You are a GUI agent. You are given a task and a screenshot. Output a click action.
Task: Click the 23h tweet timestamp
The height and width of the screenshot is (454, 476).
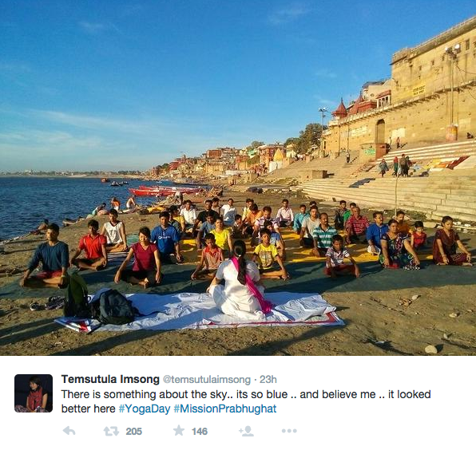coord(268,379)
